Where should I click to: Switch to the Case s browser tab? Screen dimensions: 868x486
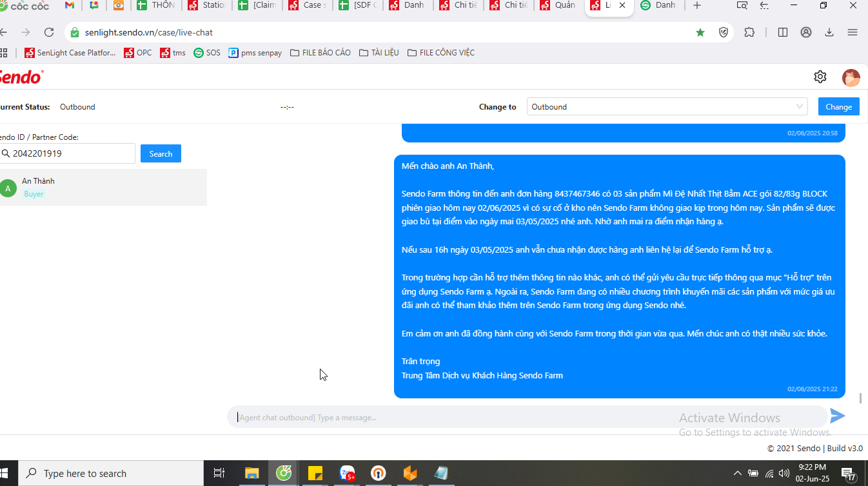307,5
